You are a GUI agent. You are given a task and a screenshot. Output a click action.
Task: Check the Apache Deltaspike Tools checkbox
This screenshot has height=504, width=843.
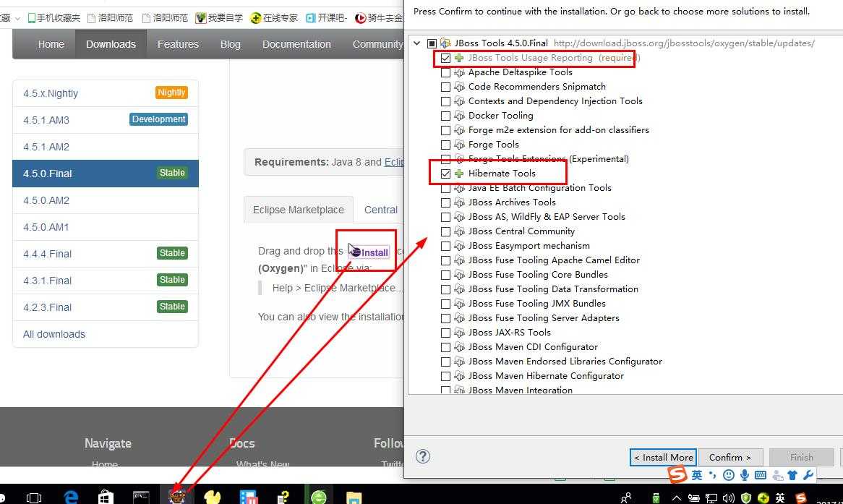point(445,72)
